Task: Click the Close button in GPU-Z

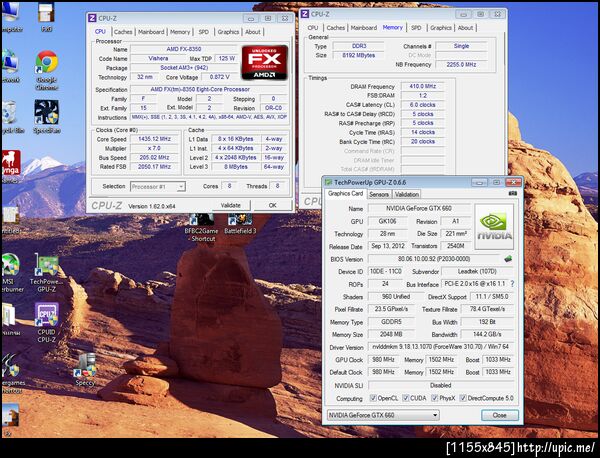Action: click(499, 415)
